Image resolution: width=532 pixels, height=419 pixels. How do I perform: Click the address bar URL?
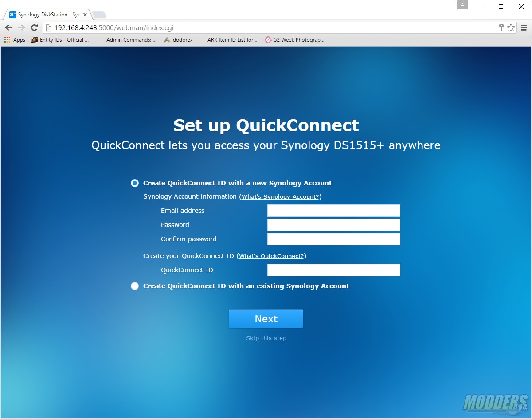click(x=114, y=27)
